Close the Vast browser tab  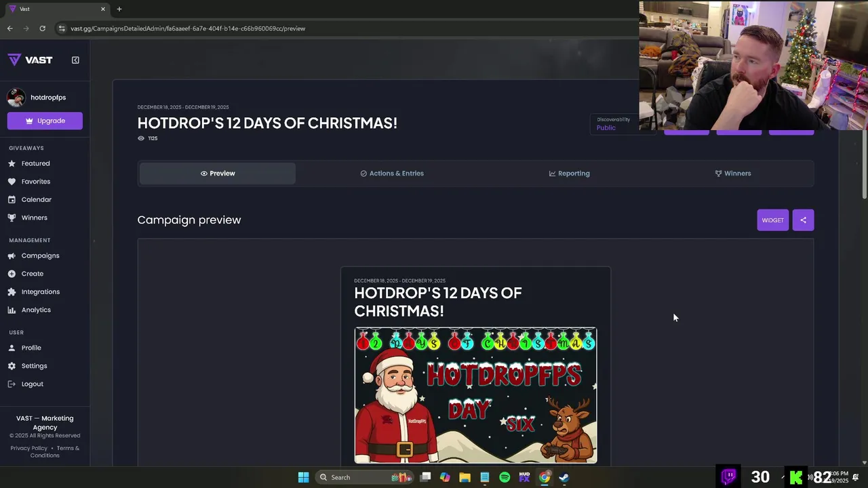pos(103,9)
